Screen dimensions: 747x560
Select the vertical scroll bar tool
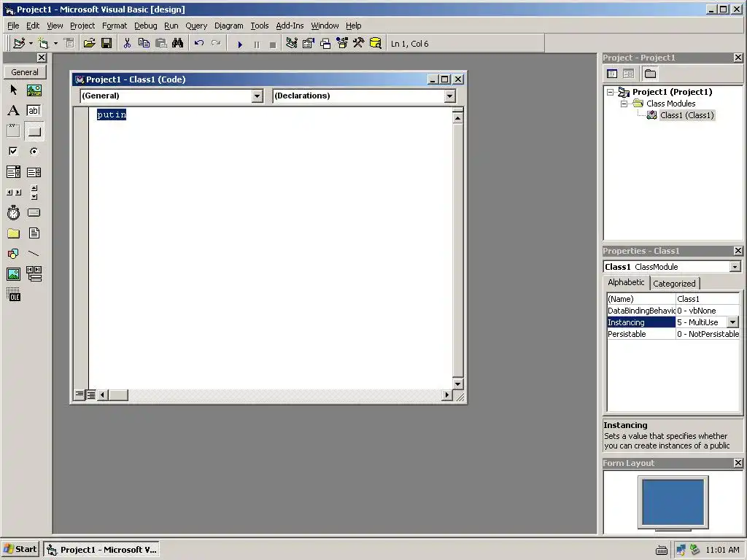coord(34,192)
